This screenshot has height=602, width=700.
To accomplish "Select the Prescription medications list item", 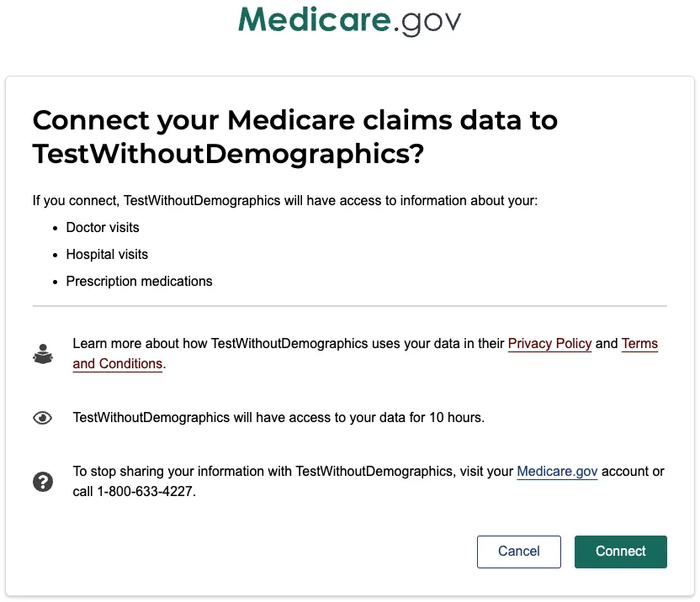I will click(x=139, y=282).
